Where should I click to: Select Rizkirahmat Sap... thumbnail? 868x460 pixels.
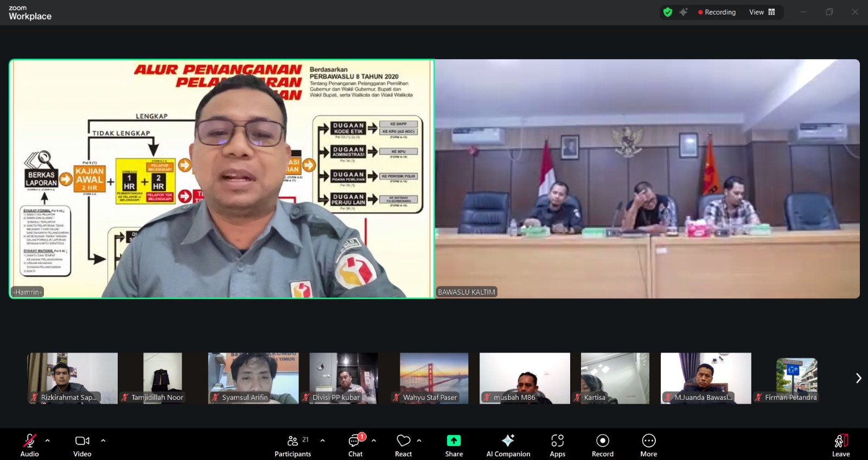tap(73, 378)
